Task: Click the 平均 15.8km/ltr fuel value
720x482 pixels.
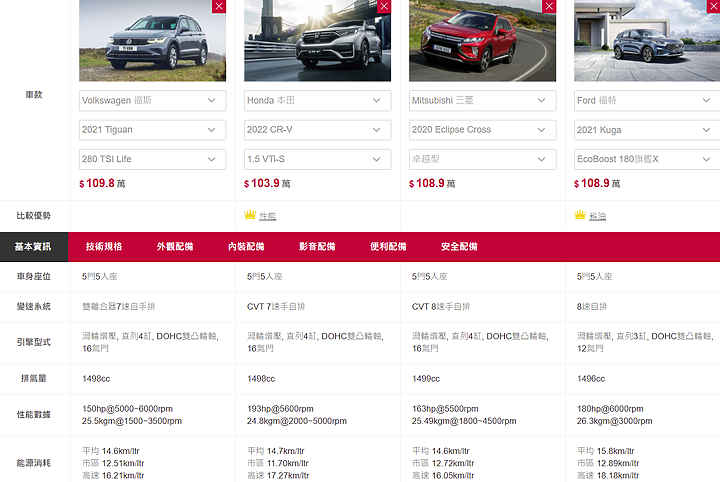Action: click(606, 451)
